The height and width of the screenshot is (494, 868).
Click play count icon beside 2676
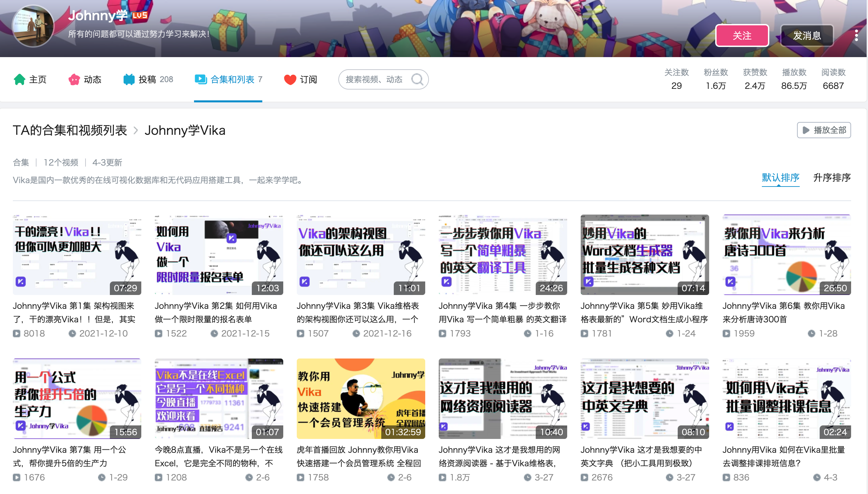click(x=584, y=477)
